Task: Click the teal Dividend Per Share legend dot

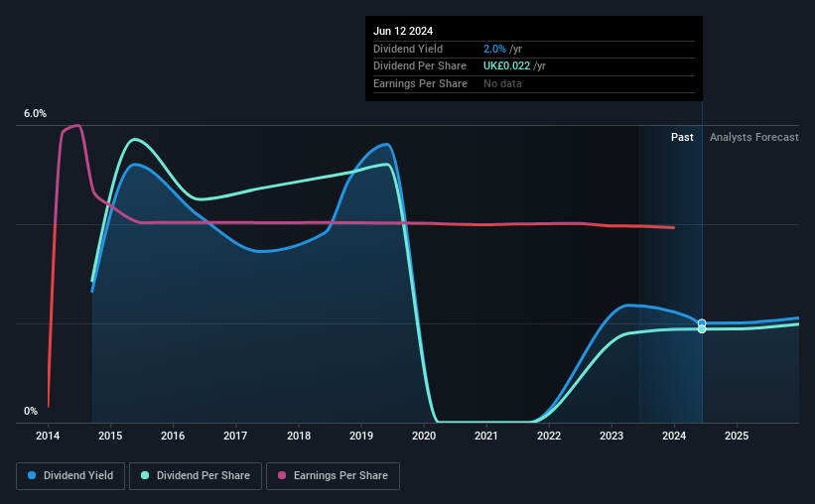Action: point(145,475)
